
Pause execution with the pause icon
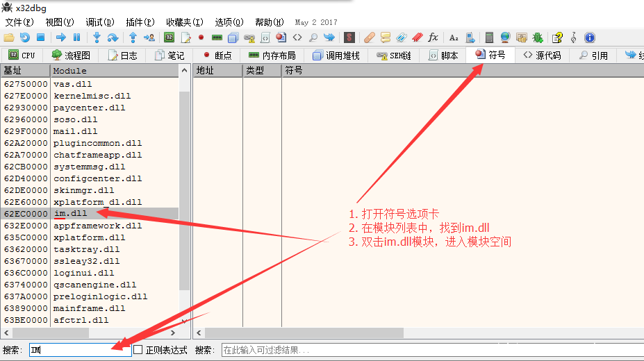(77, 37)
